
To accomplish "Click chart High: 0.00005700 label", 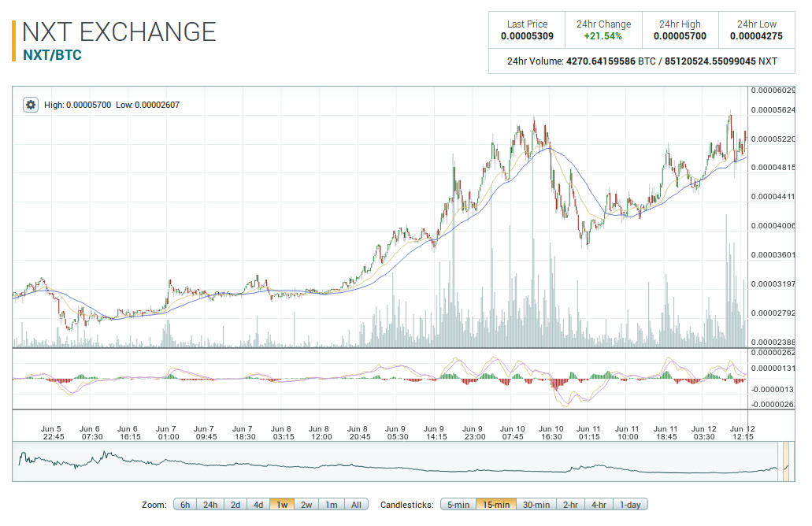I will click(78, 105).
